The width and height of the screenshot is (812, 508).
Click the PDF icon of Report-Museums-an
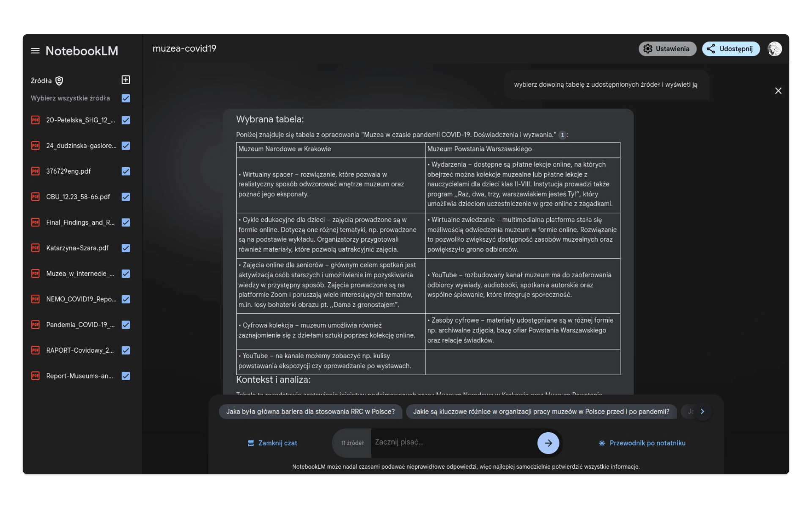36,376
